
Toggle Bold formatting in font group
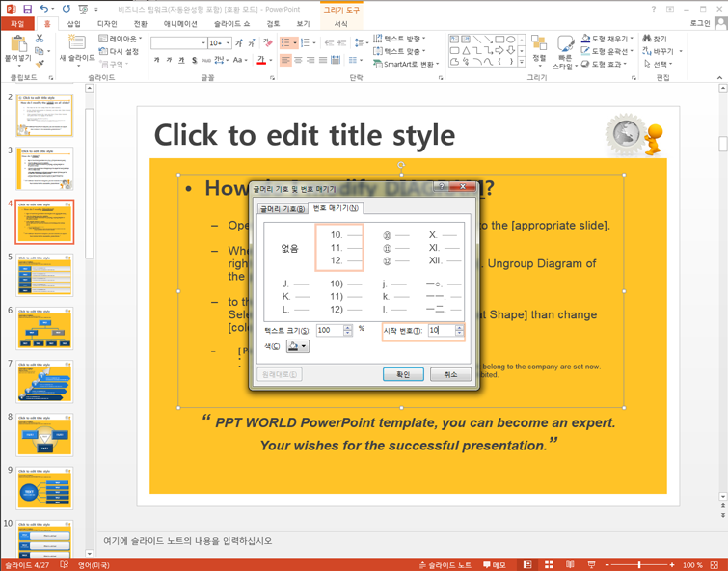[x=156, y=60]
